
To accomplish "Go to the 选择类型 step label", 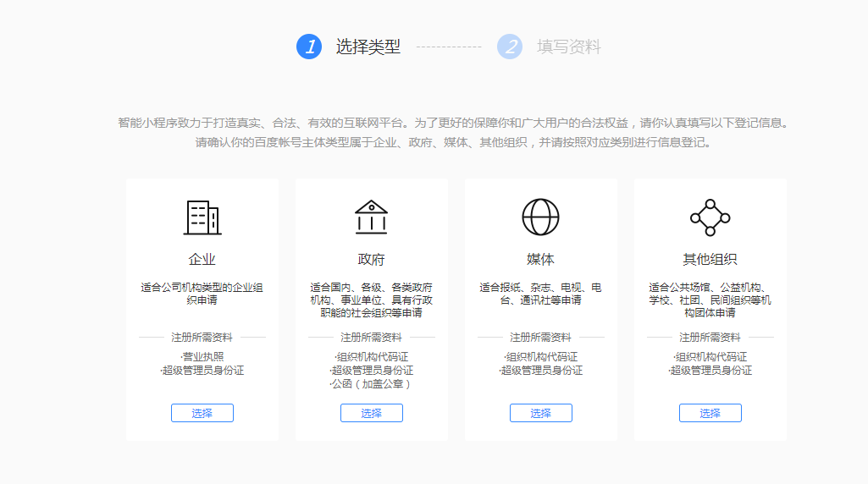I will click(x=368, y=47).
